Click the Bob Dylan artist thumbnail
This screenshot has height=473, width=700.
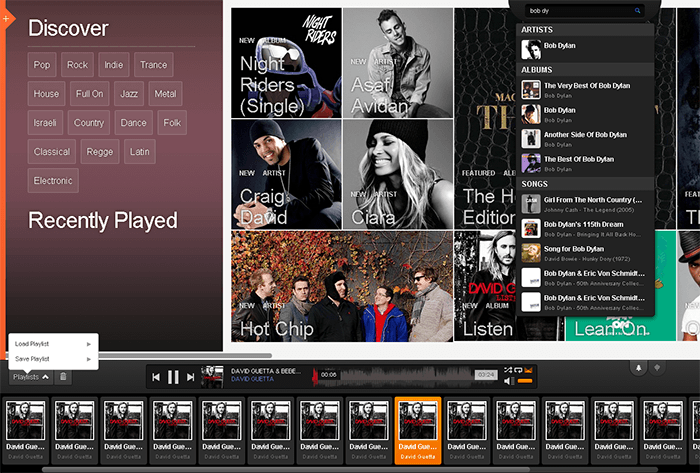pos(531,50)
